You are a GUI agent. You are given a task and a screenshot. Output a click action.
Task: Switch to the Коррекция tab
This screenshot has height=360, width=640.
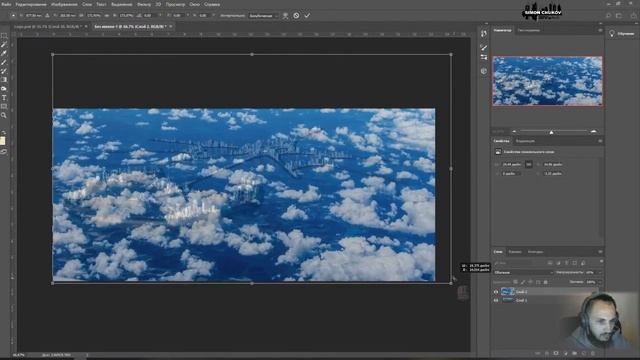(525, 141)
